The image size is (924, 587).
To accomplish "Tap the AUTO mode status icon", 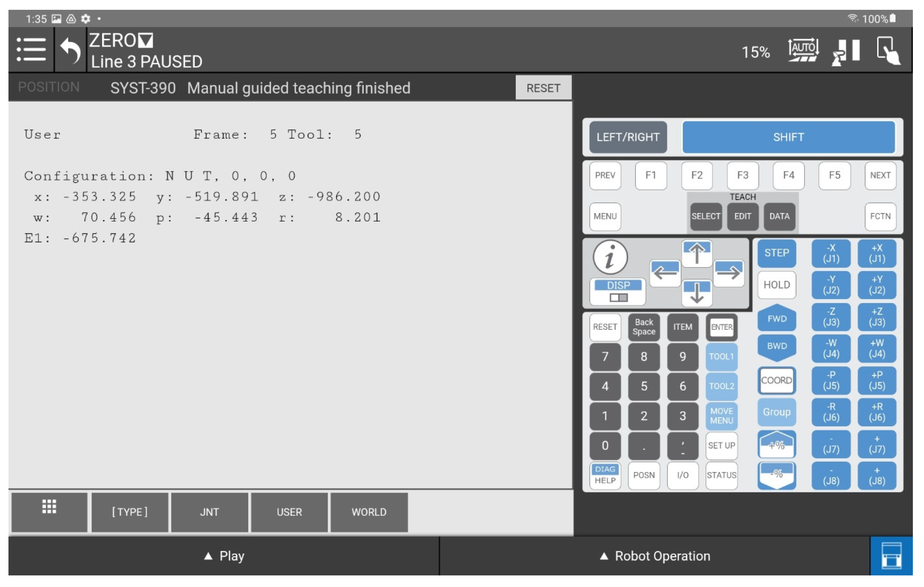I will pyautogui.click(x=803, y=50).
